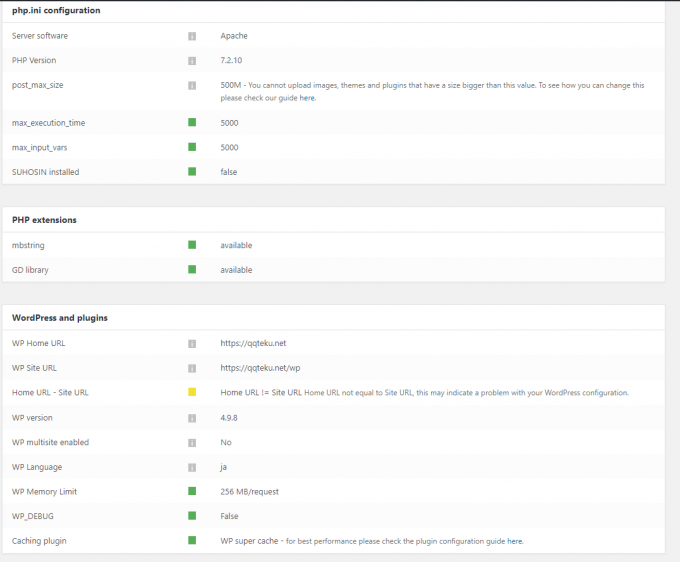Screen dimensions: 680x562
Task: Open the 'here' link for caching plugin guide
Action: click(515, 541)
